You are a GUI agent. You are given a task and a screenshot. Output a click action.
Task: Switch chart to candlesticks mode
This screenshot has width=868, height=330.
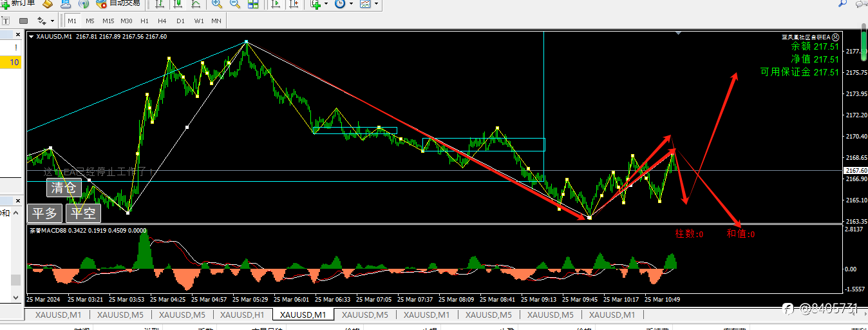coord(178,3)
